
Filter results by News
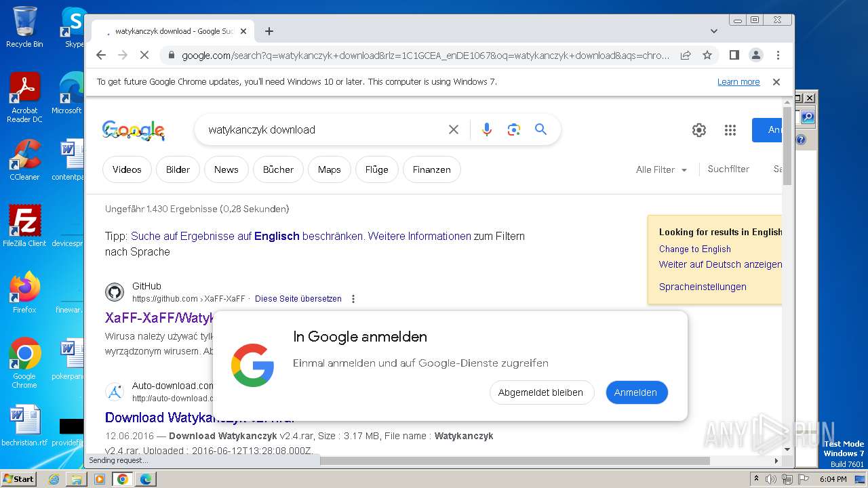(226, 169)
